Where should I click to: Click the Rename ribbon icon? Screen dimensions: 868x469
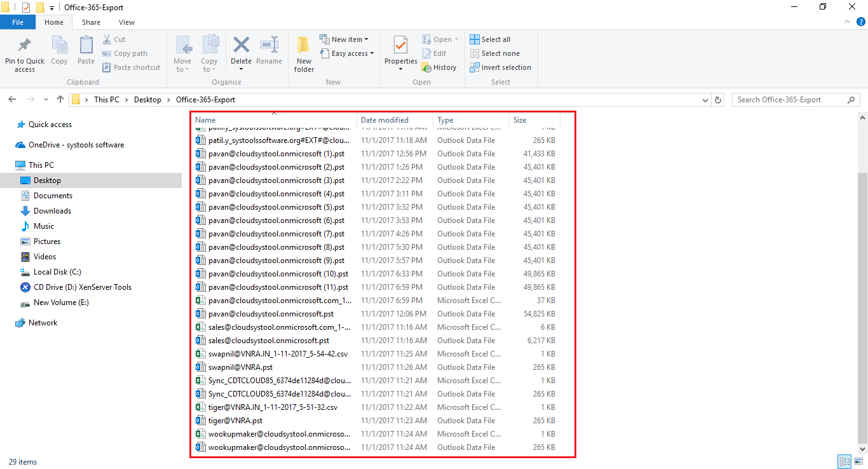click(x=269, y=45)
